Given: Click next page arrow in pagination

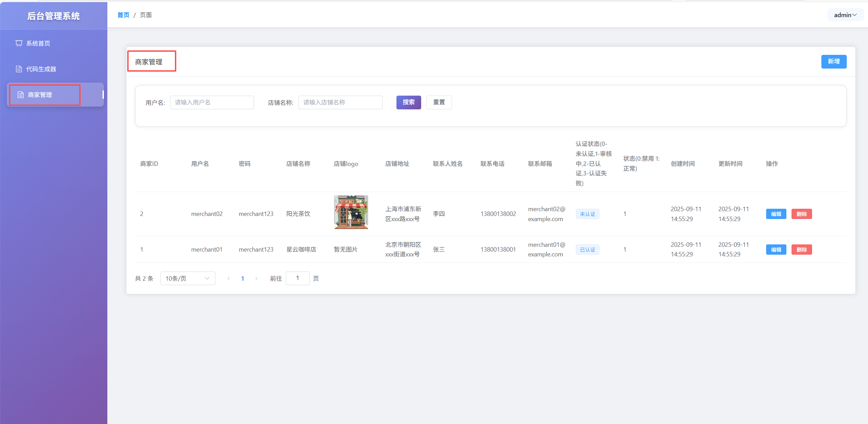Looking at the screenshot, I should point(256,278).
